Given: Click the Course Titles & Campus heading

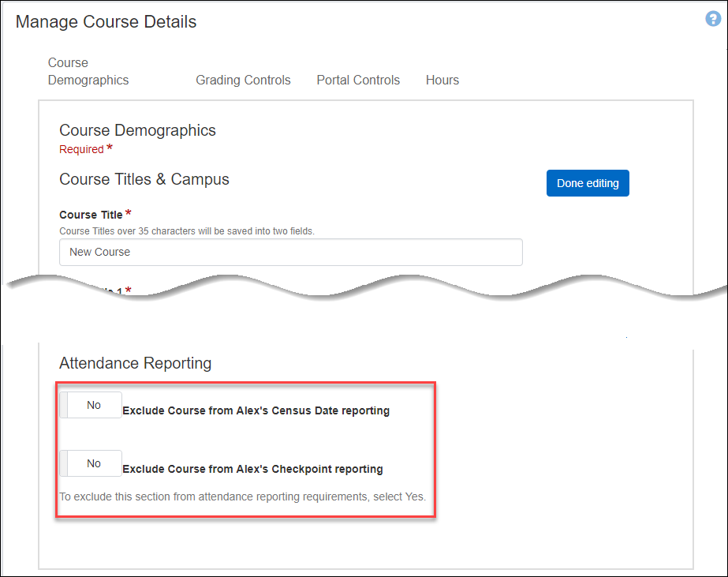Looking at the screenshot, I should coord(144,179).
